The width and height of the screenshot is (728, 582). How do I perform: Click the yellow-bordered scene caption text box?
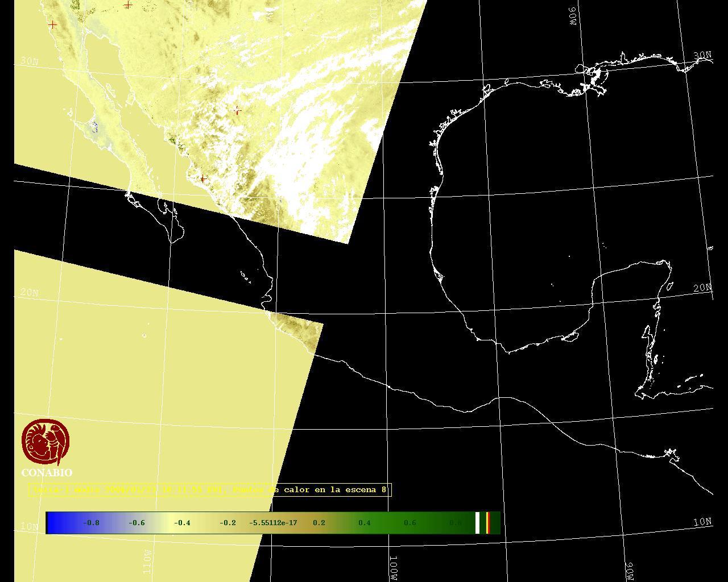pos(210,489)
